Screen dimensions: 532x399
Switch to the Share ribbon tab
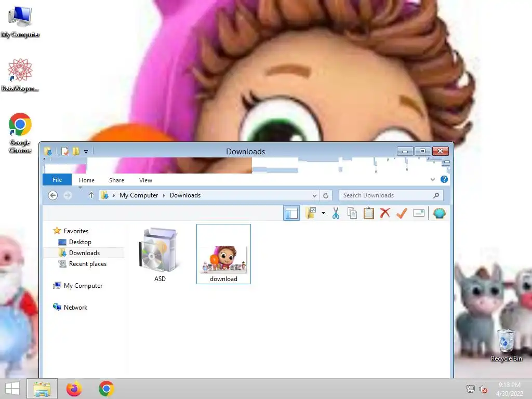[116, 180]
